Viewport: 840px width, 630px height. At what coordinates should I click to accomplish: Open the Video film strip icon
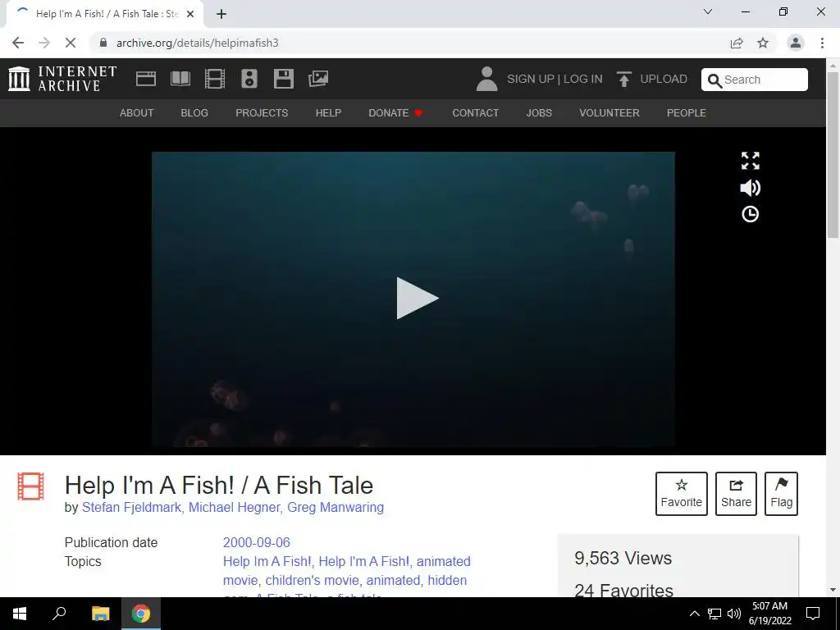pos(215,79)
